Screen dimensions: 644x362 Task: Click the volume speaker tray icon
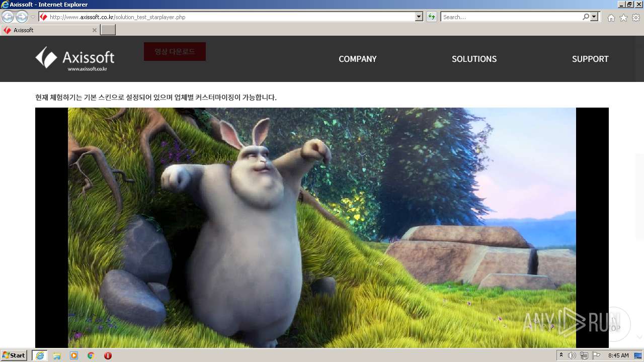coord(572,355)
